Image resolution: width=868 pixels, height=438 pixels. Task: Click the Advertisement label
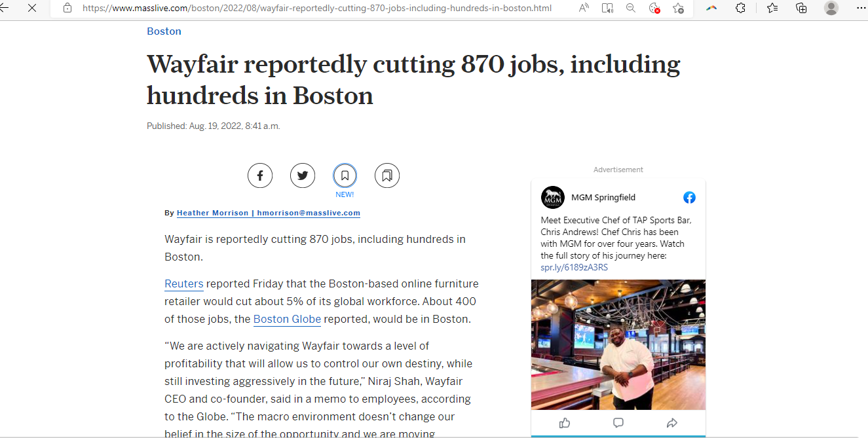[x=618, y=170]
